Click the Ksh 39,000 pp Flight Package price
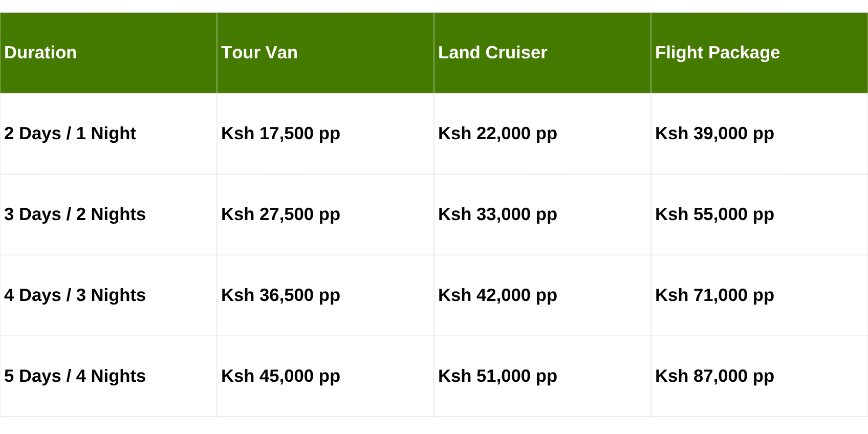The height and width of the screenshot is (434, 868). [714, 134]
